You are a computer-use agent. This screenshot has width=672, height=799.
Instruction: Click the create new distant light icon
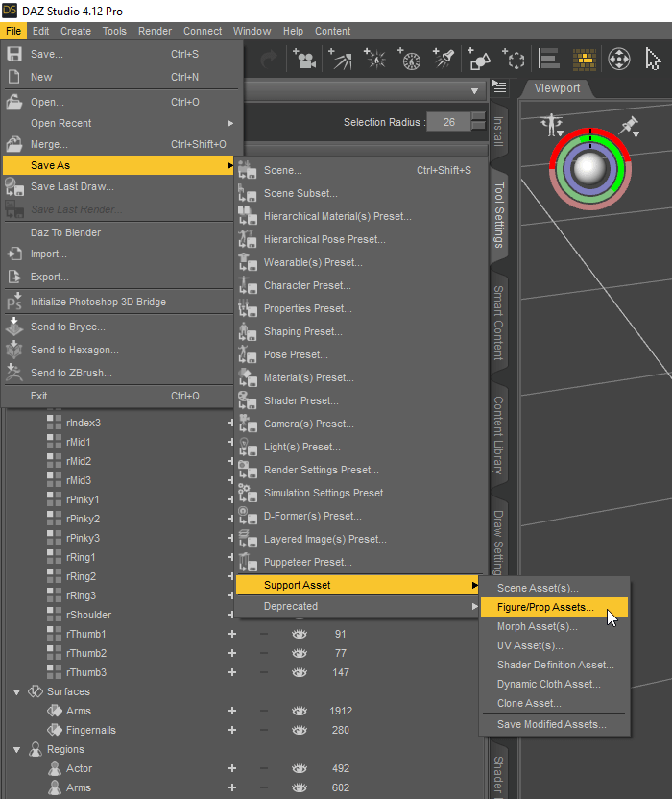(x=341, y=60)
